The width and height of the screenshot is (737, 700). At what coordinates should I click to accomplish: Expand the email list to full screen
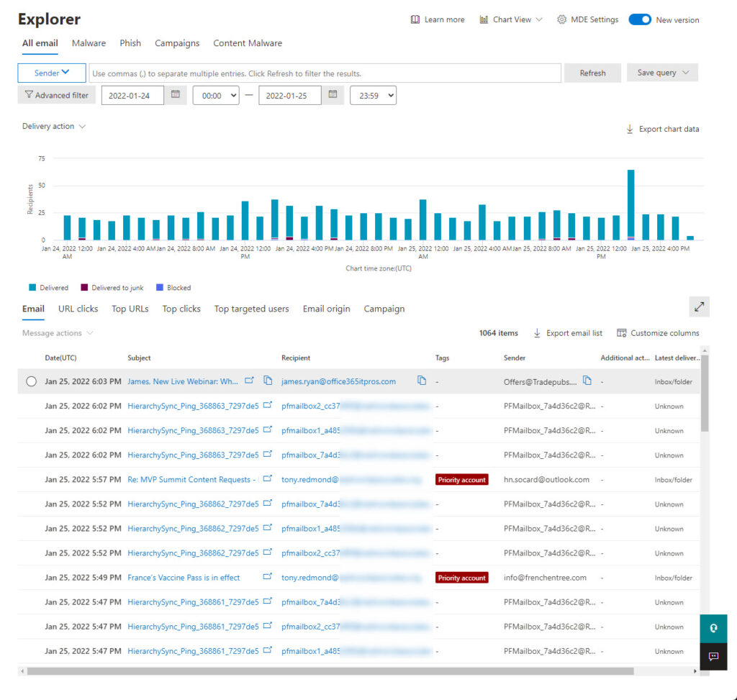point(700,306)
